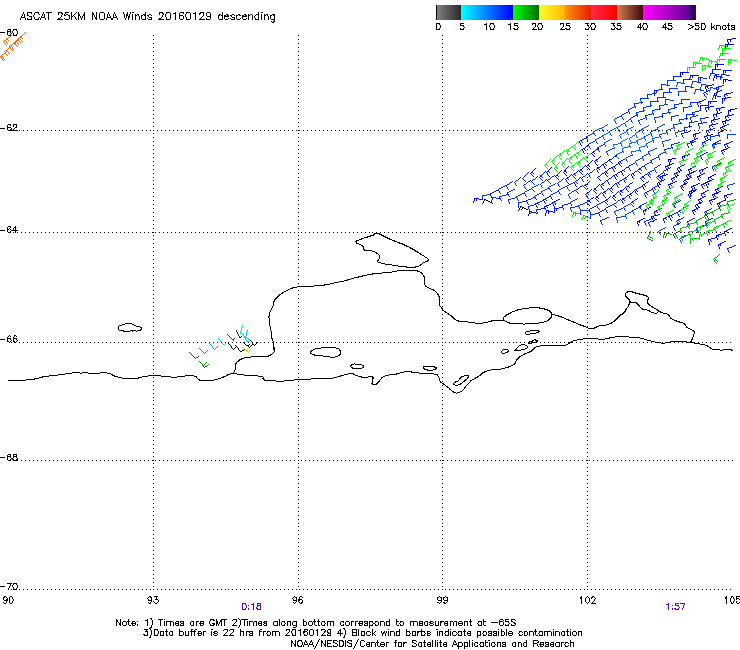Image resolution: width=740 pixels, height=650 pixels.
Task: Click the blue 10-15 knots legend color
Action: [x=500, y=12]
